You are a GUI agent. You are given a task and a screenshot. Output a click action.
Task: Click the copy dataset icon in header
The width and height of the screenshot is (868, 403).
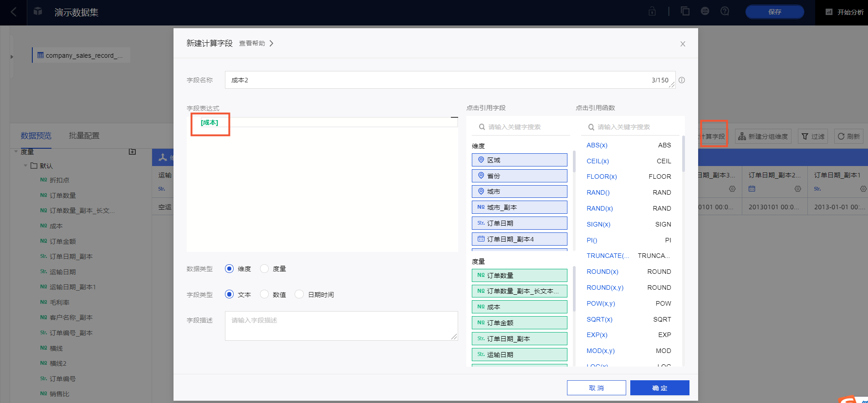(685, 11)
